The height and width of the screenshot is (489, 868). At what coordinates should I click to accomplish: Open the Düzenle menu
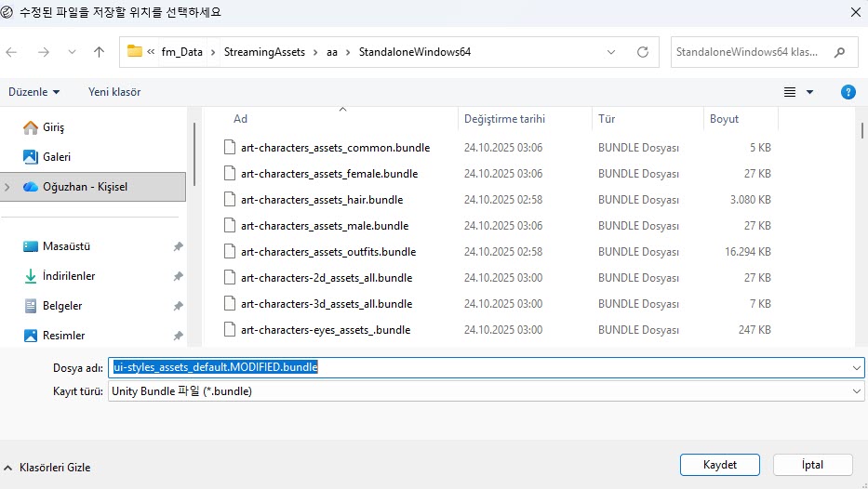tap(33, 92)
